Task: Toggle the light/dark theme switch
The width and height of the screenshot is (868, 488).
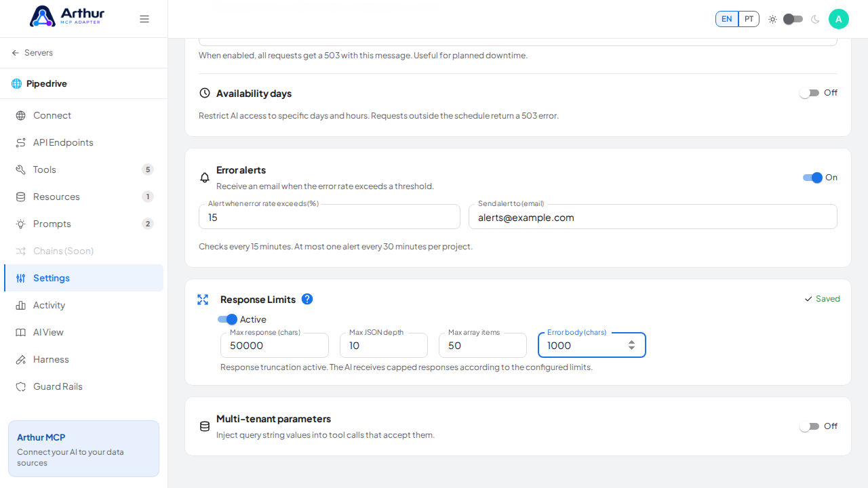Action: 793,19
